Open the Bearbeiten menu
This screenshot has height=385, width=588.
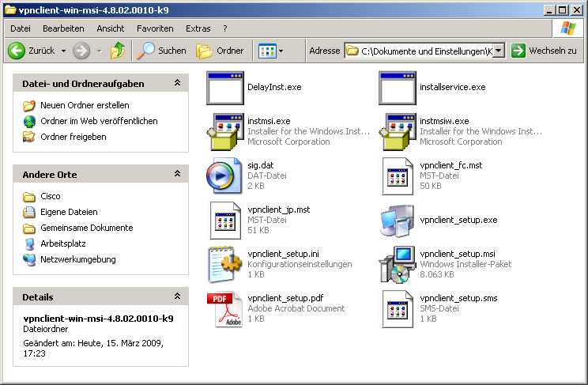[63, 28]
